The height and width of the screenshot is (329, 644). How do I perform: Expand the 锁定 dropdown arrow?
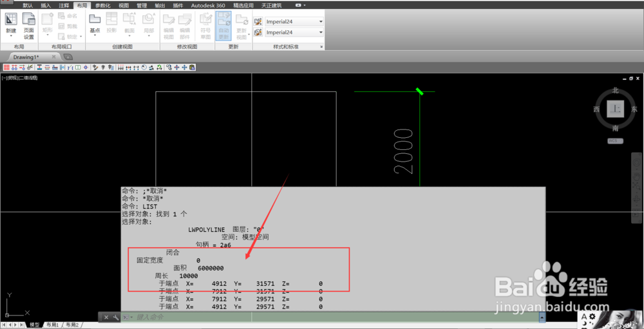(81, 37)
